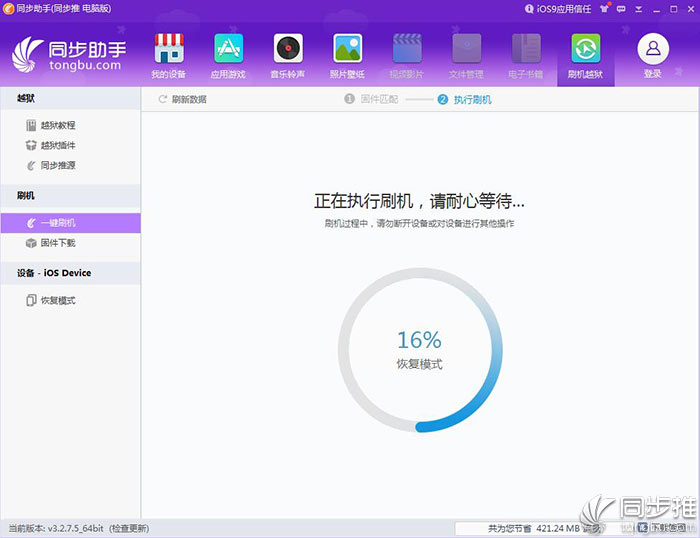Open 越狱插件 in sidebar
The width and height of the screenshot is (700, 538).
tap(50, 146)
